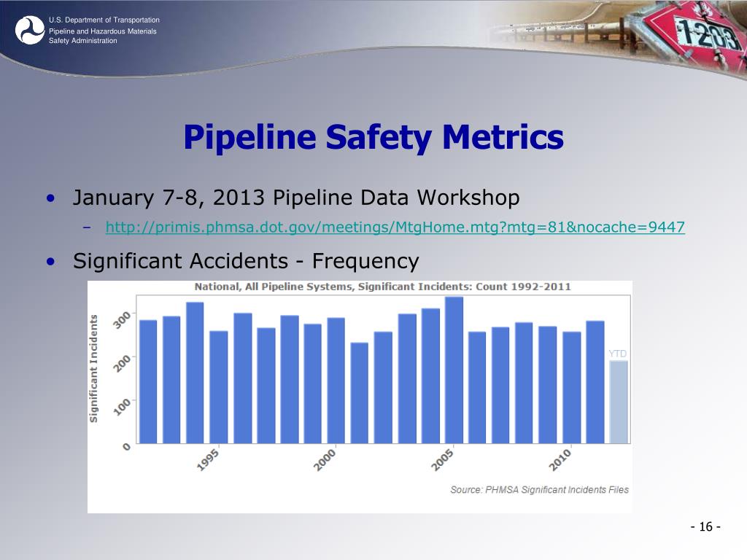
Task: Click 'Source: PHMSA Significant Incidents Files' caption
Action: click(539, 489)
